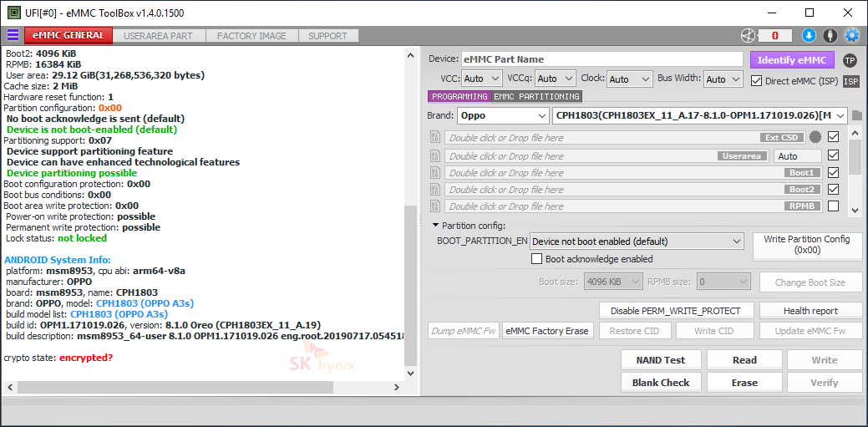
Task: Click the Read button
Action: click(744, 360)
